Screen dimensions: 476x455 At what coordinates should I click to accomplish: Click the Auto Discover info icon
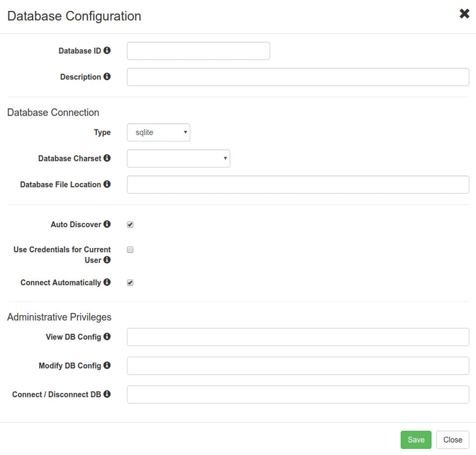coord(107,224)
